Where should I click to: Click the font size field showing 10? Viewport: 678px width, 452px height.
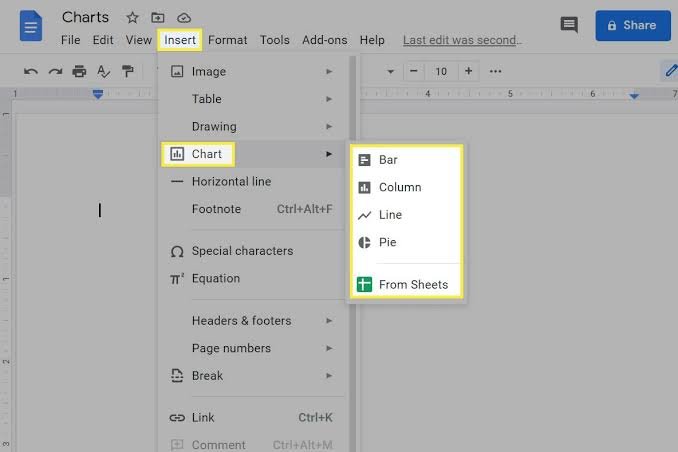[441, 71]
